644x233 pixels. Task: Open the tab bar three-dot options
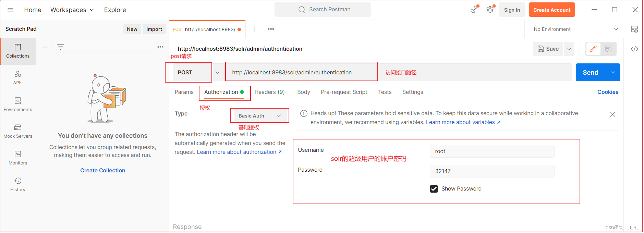click(x=271, y=29)
